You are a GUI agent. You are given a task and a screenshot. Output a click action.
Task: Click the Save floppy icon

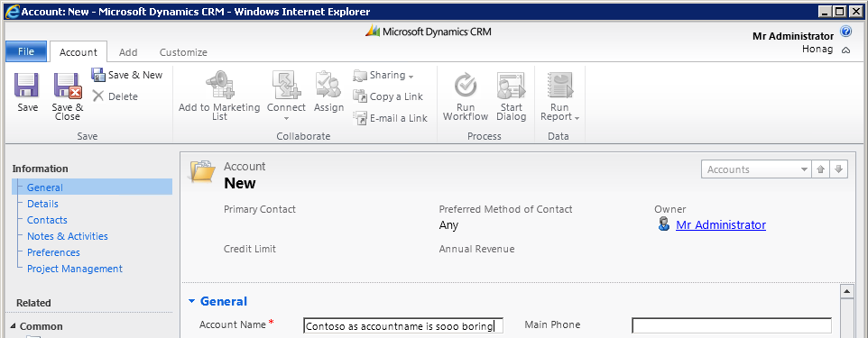tap(26, 86)
